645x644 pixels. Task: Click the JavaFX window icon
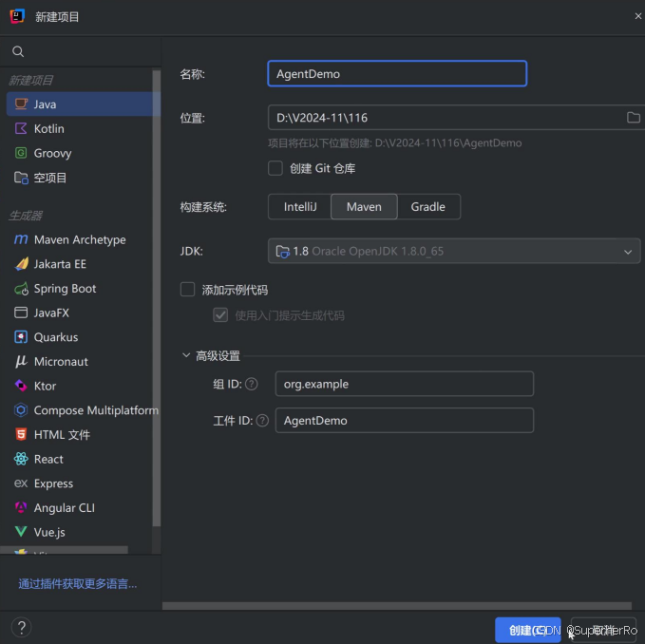(21, 313)
